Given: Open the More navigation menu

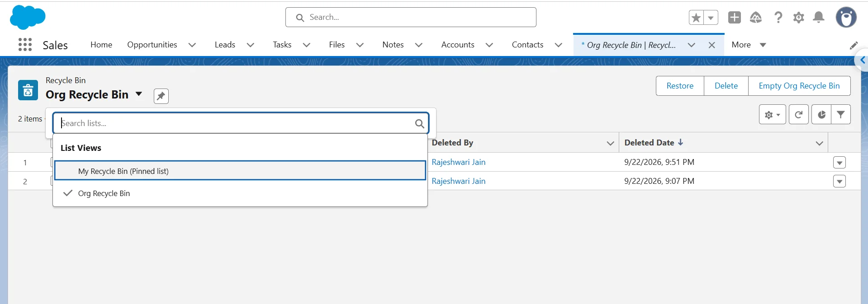Looking at the screenshot, I should 749,45.
